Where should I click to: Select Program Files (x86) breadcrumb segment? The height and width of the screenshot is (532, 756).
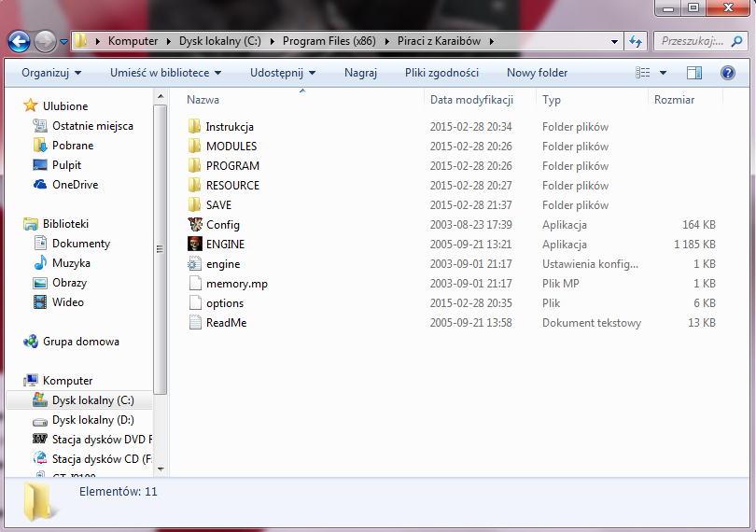[329, 41]
